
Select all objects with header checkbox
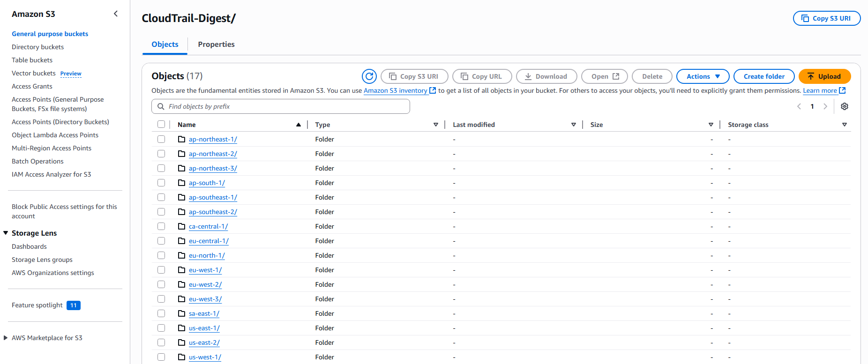pos(161,124)
